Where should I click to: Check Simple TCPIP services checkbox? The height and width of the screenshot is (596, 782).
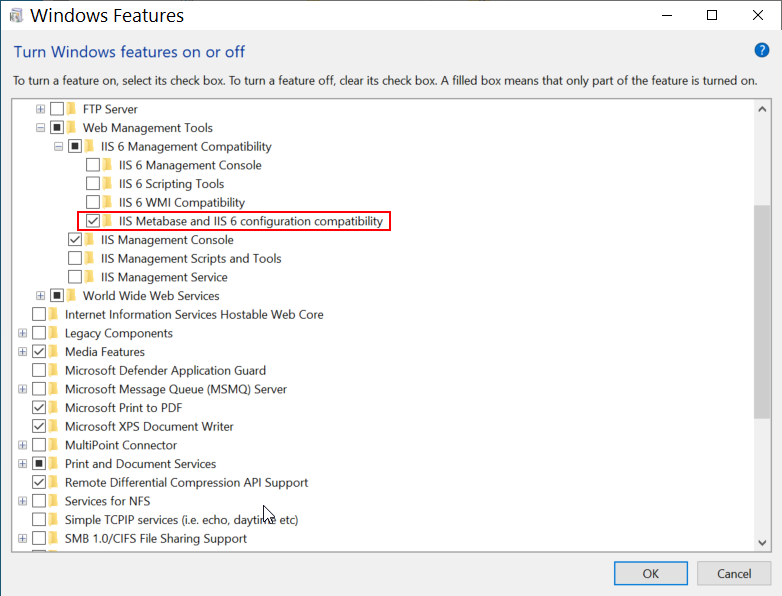(x=39, y=520)
